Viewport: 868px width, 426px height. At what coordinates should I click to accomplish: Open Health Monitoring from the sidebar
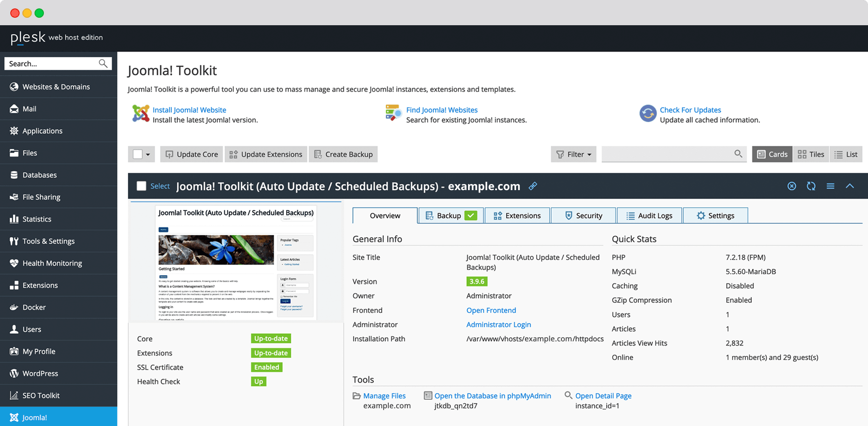pyautogui.click(x=51, y=263)
